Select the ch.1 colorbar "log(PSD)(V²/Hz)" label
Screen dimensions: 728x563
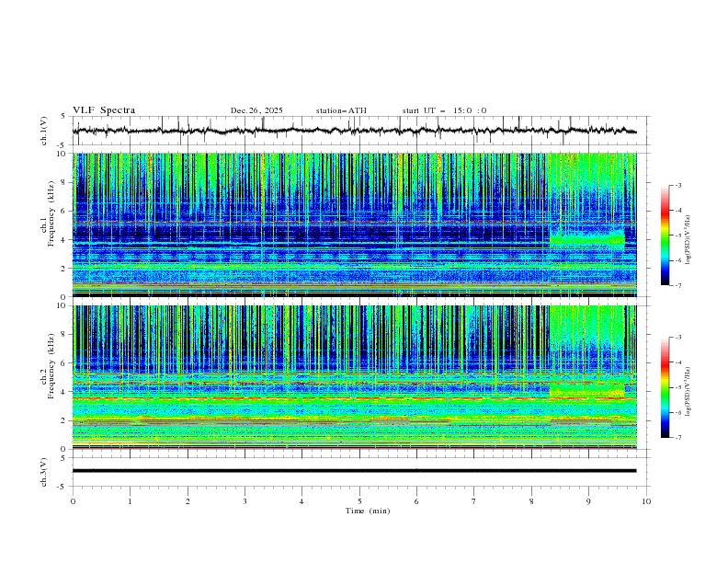tap(688, 240)
